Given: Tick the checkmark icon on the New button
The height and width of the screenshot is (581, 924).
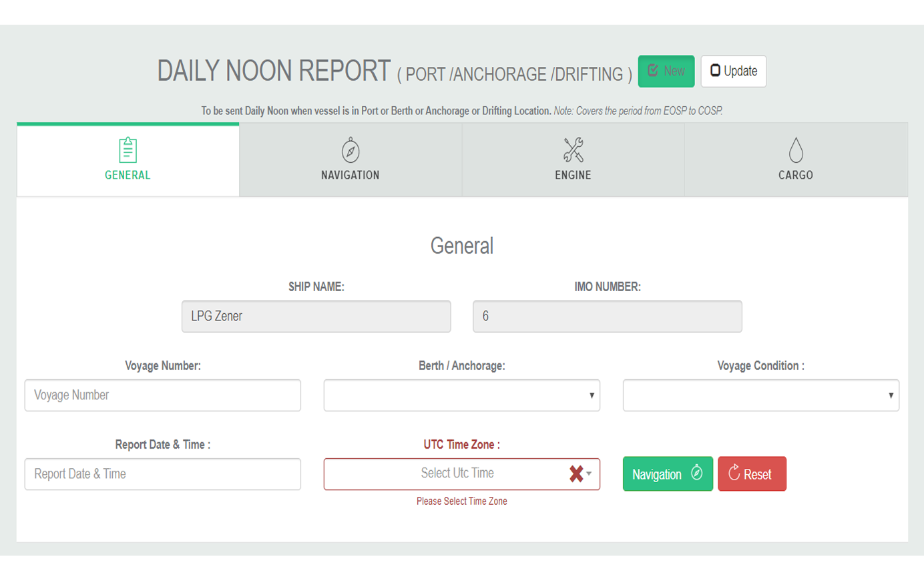Looking at the screenshot, I should click(x=653, y=71).
